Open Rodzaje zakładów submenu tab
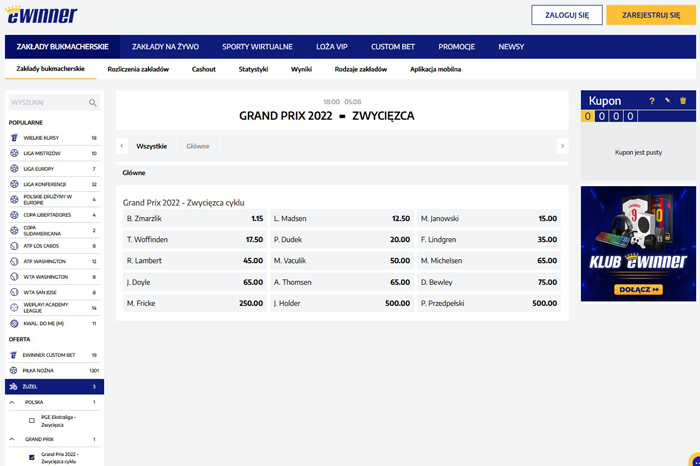The height and width of the screenshot is (466, 700). click(x=361, y=69)
